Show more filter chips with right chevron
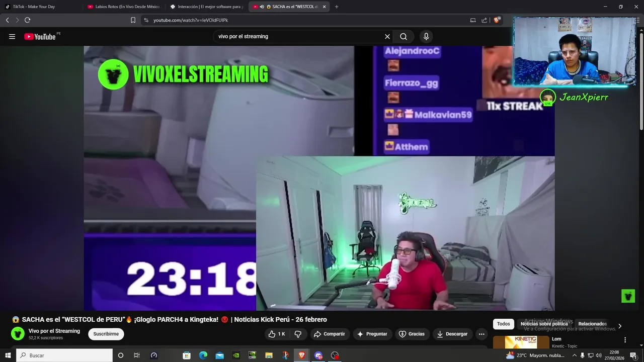This screenshot has height=362, width=644. tap(620, 326)
